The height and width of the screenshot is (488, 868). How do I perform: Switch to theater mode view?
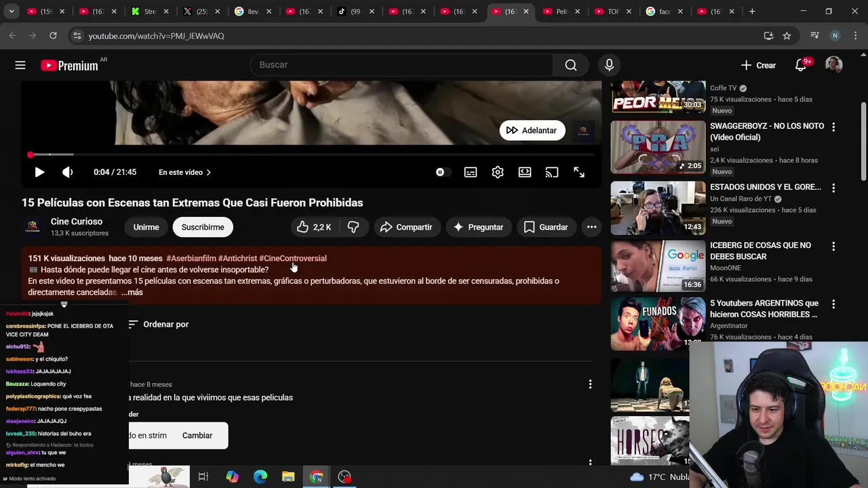click(x=525, y=172)
